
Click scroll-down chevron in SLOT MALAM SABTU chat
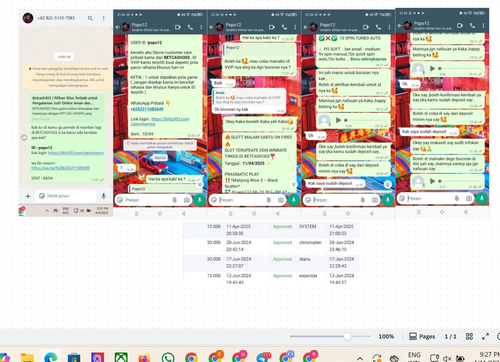click(x=294, y=184)
